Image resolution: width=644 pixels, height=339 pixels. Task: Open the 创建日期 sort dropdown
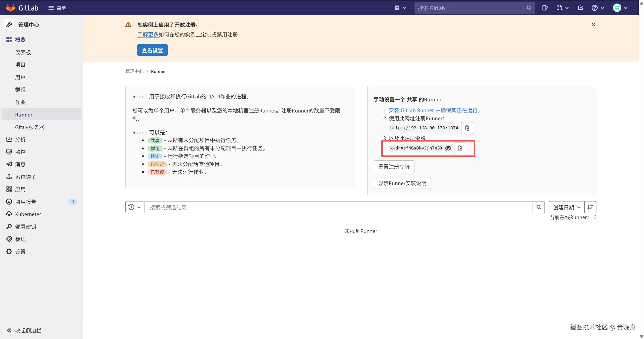click(x=566, y=207)
